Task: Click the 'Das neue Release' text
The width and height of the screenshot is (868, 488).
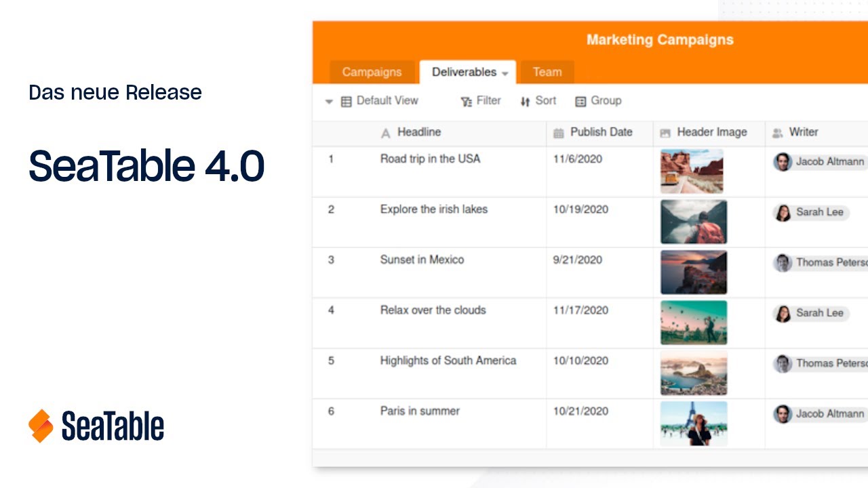Action: [x=115, y=92]
